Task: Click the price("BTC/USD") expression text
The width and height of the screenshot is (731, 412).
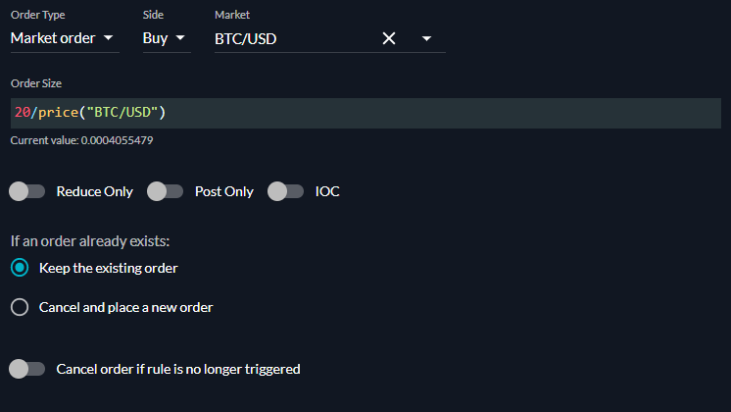Action: tap(102, 113)
